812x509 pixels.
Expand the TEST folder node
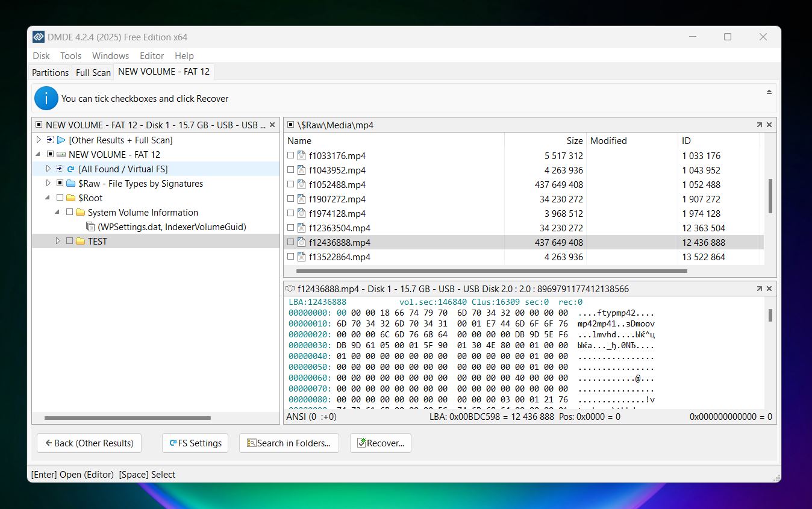click(58, 242)
